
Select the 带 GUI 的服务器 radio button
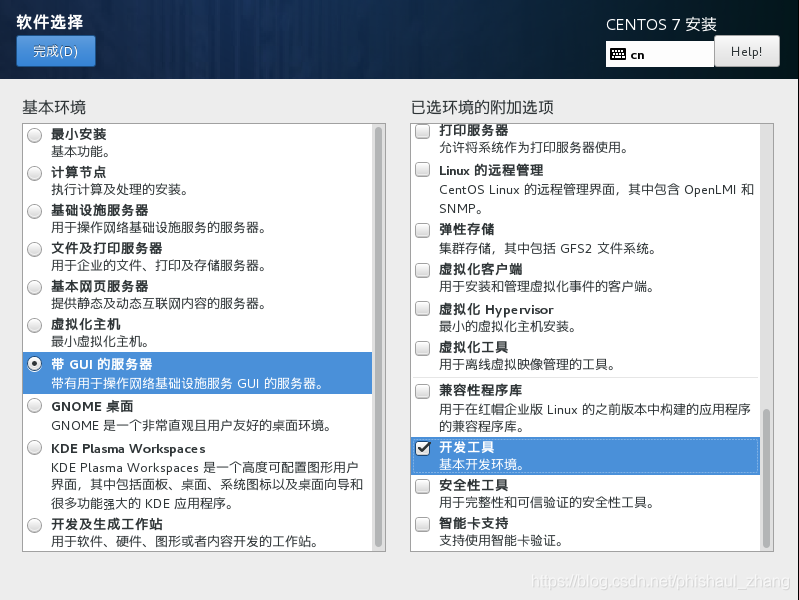coord(35,364)
